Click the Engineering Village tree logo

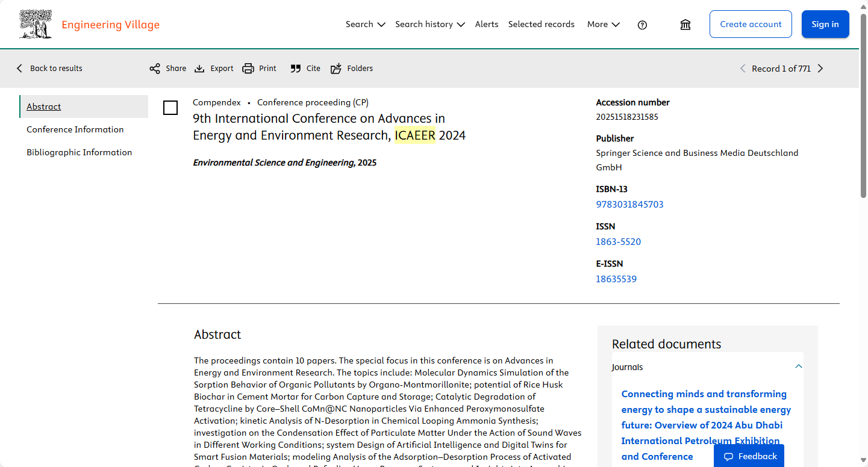[x=36, y=25]
